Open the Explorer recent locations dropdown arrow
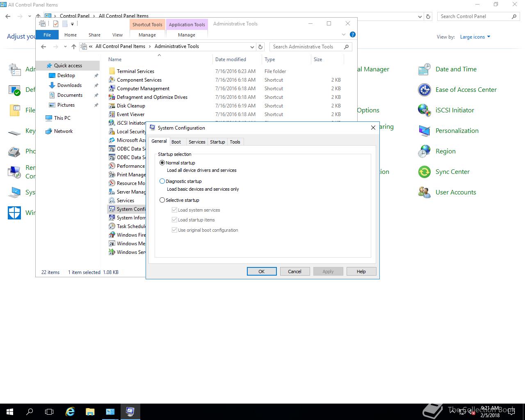The height and width of the screenshot is (420, 525). click(x=65, y=47)
